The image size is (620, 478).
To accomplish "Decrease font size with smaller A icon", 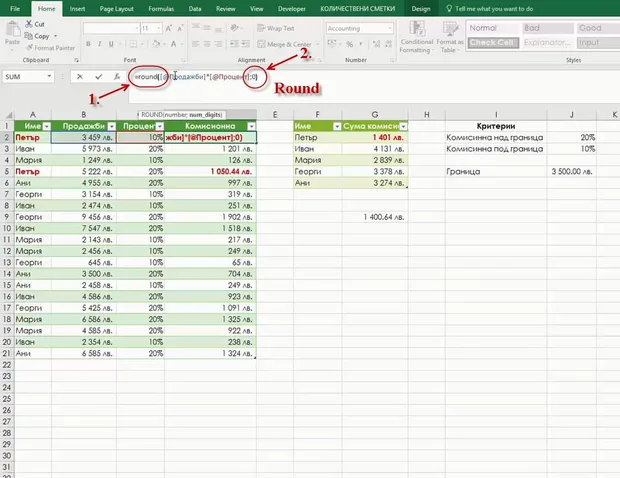I will 180,28.
